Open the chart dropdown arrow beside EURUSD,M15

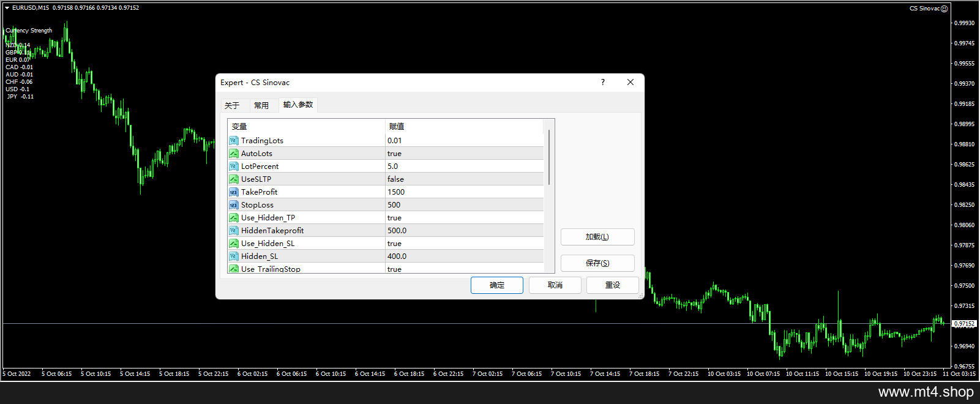[7, 8]
